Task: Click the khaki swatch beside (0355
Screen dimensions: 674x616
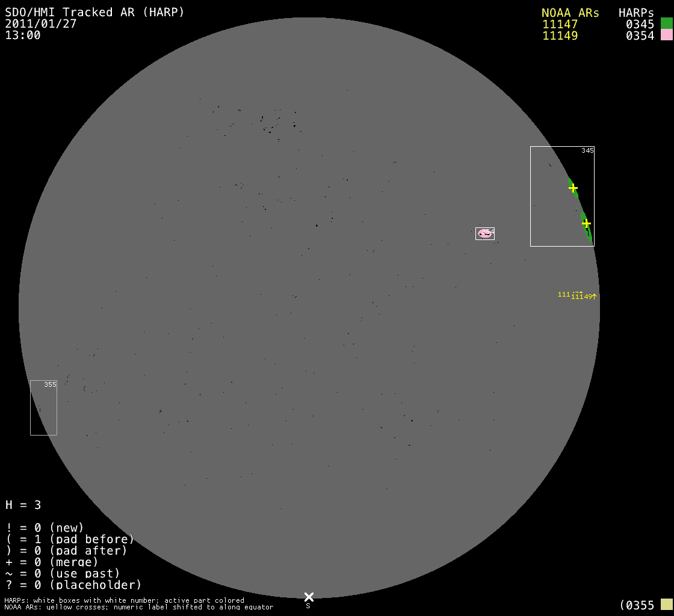Action: [x=666, y=605]
